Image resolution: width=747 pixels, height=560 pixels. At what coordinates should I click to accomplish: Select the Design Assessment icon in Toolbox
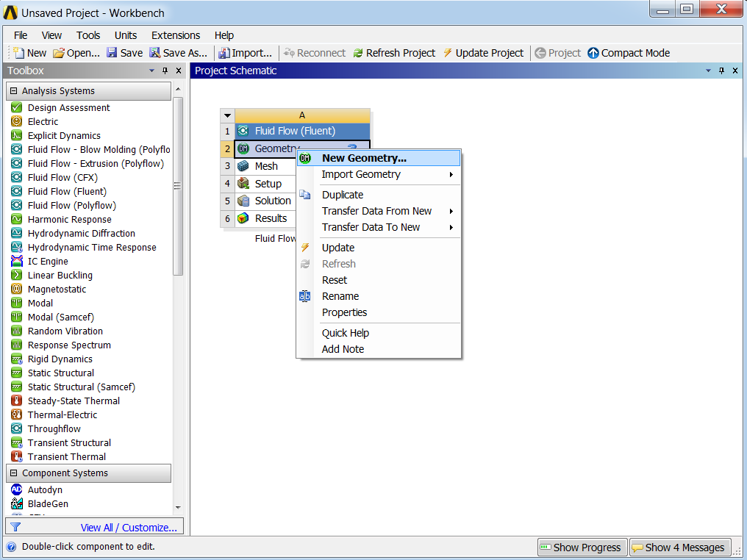(17, 107)
